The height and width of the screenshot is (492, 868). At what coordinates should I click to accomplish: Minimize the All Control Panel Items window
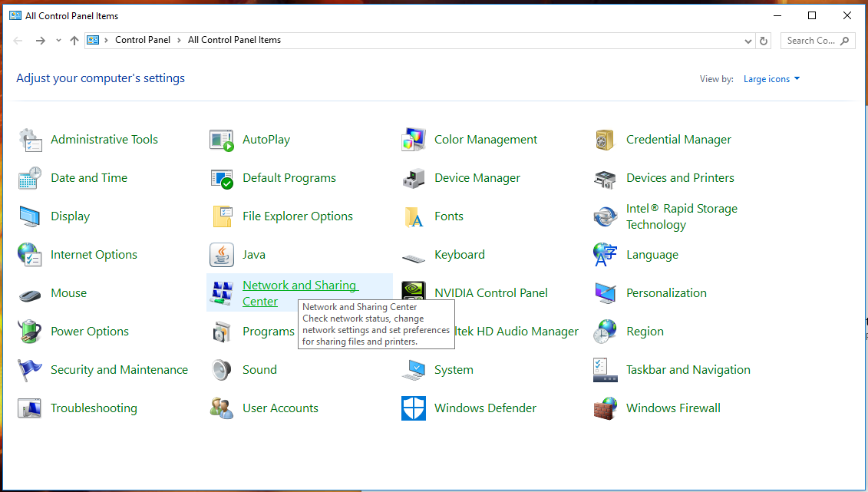click(777, 15)
